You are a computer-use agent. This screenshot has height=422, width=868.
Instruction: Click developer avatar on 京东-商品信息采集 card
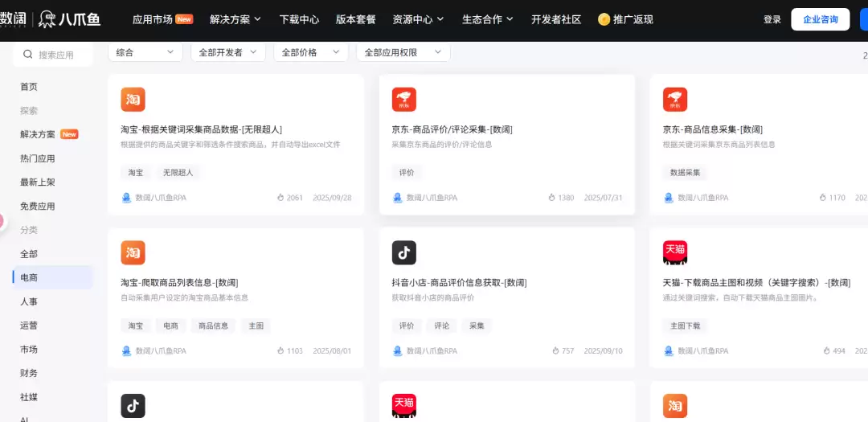coord(668,198)
